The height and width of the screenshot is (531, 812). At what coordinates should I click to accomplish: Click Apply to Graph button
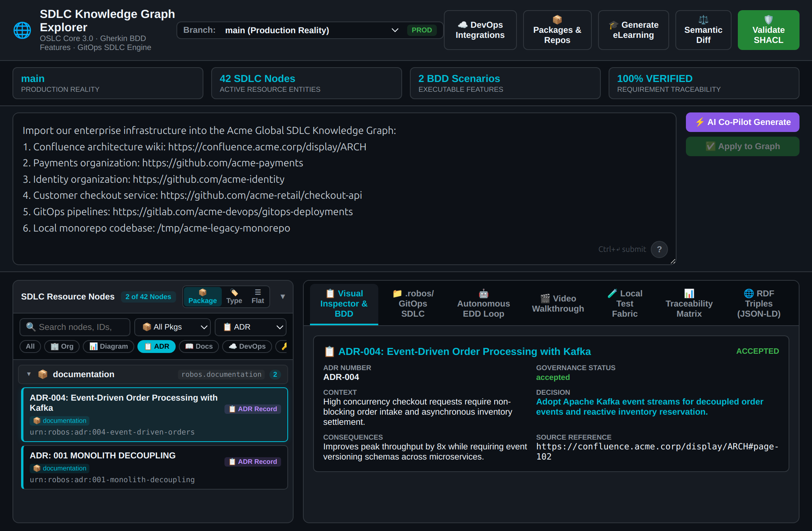pyautogui.click(x=743, y=146)
